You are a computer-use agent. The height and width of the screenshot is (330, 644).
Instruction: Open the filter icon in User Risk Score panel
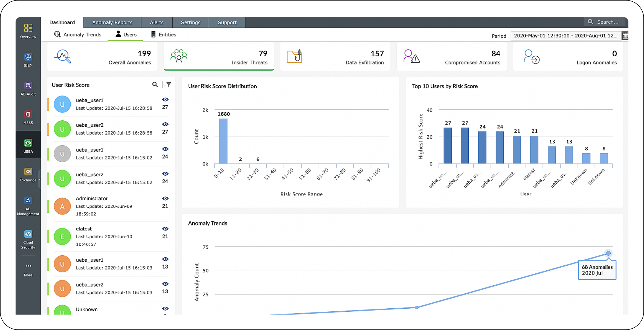169,85
